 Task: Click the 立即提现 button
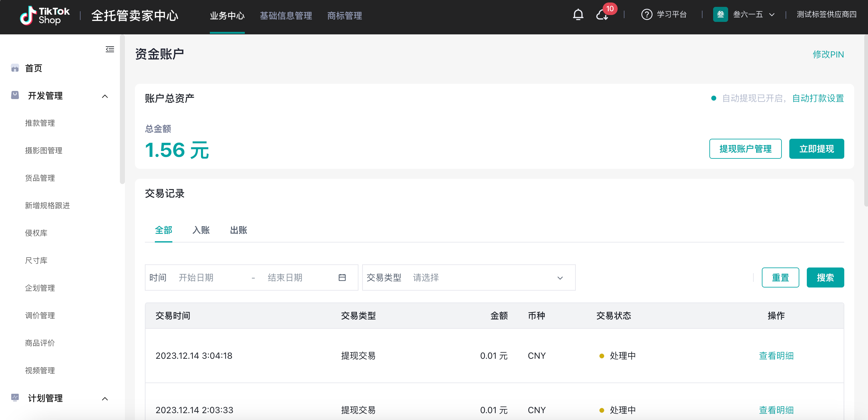click(x=816, y=149)
